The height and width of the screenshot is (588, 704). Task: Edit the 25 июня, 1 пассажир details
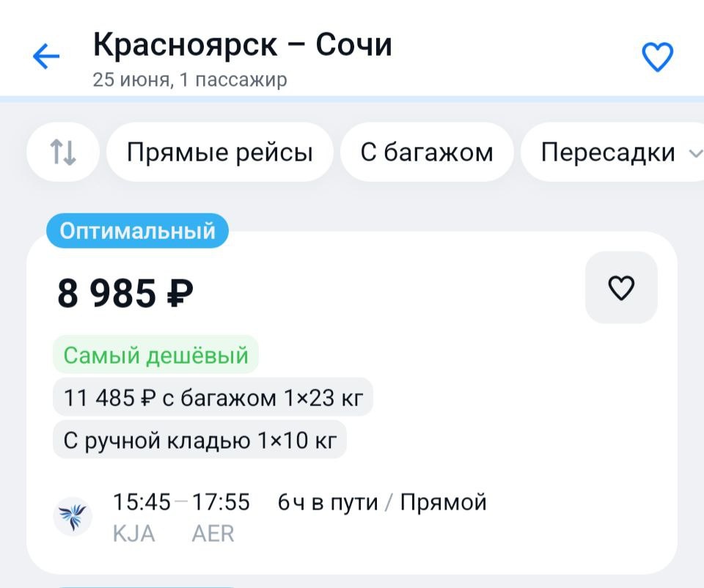[190, 80]
